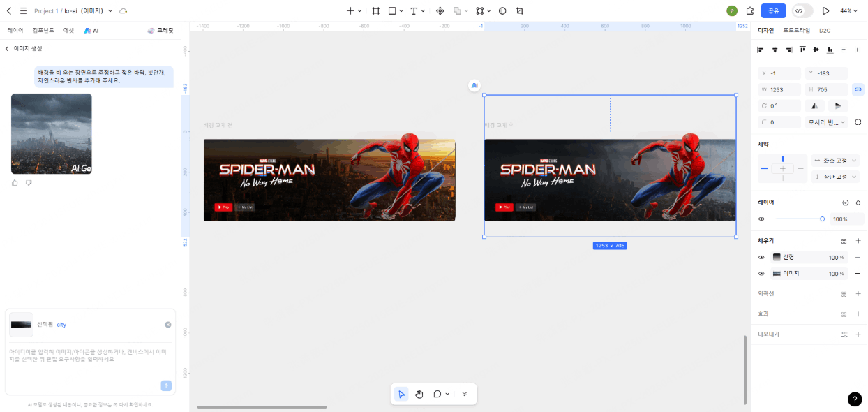The width and height of the screenshot is (868, 412).
Task: Switch to the 프로토타입 tab
Action: [796, 31]
